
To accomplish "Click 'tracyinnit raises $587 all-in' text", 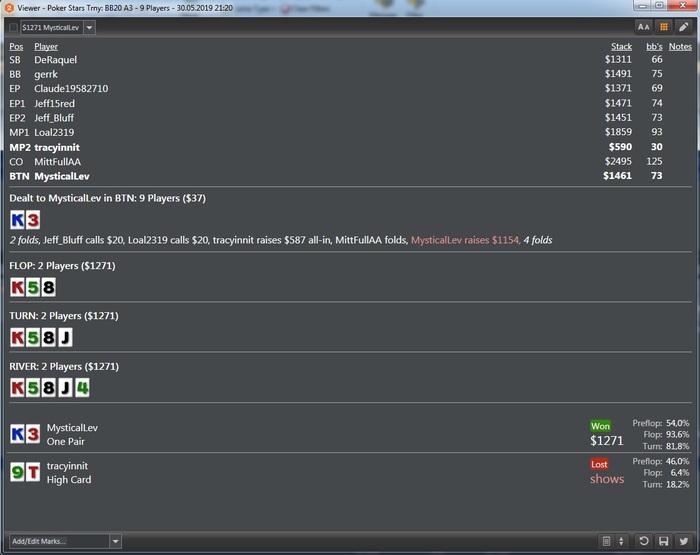I will [271, 240].
